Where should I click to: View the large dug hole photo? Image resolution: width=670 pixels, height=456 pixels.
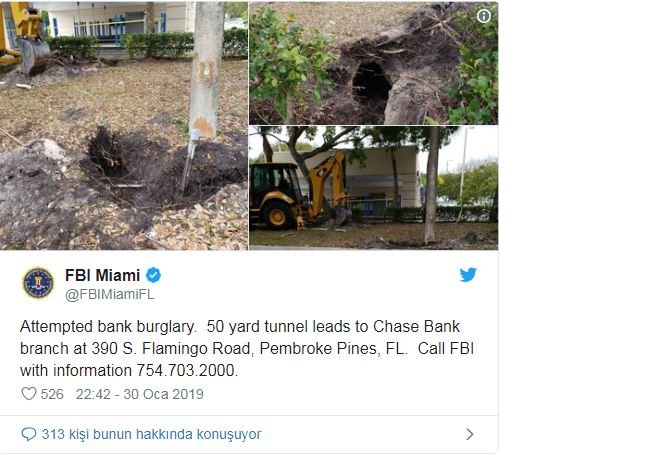(x=124, y=126)
